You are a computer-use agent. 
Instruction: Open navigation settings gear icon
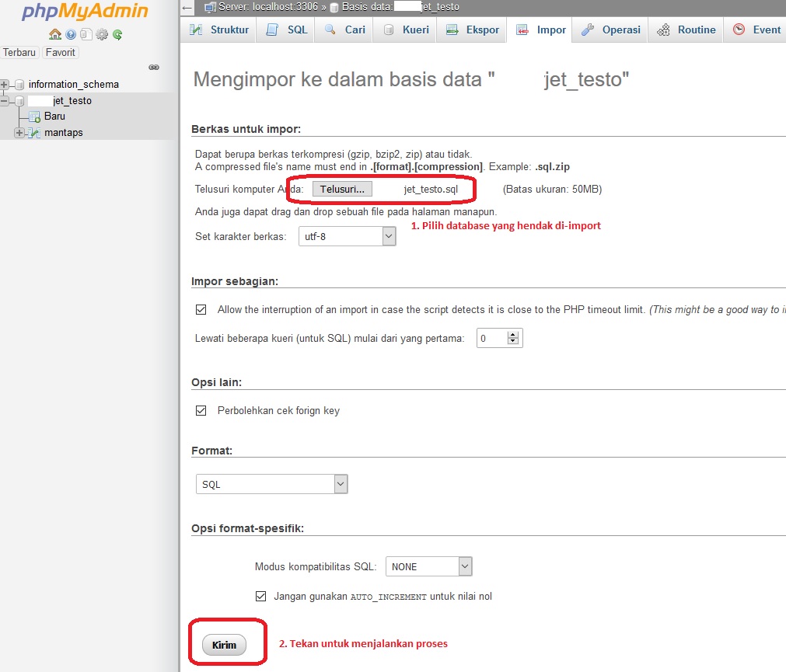click(102, 34)
